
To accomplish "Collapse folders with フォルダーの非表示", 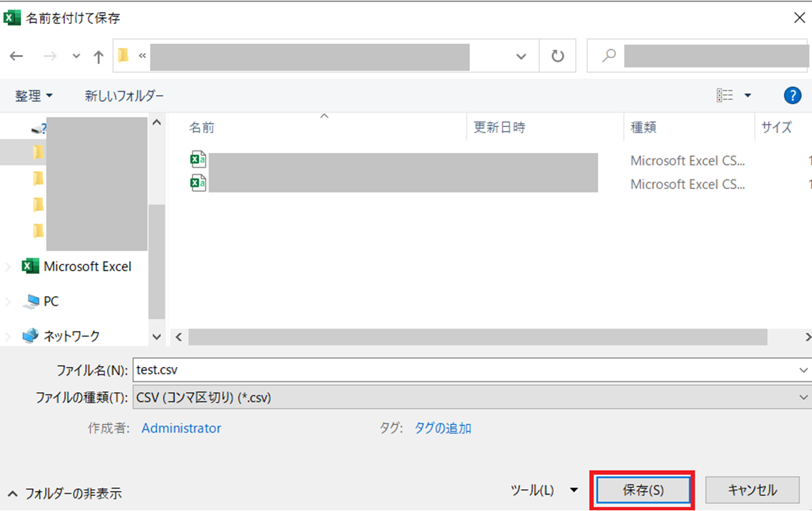I will click(x=66, y=493).
